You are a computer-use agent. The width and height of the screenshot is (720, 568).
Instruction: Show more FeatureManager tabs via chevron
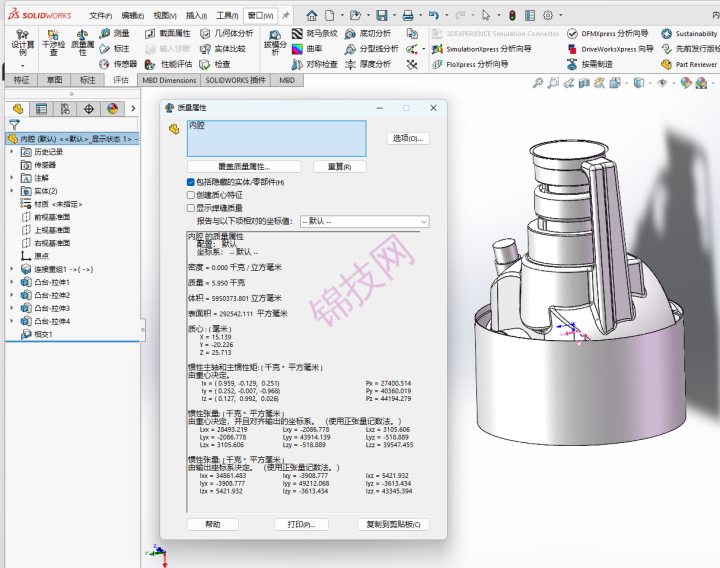pos(133,109)
